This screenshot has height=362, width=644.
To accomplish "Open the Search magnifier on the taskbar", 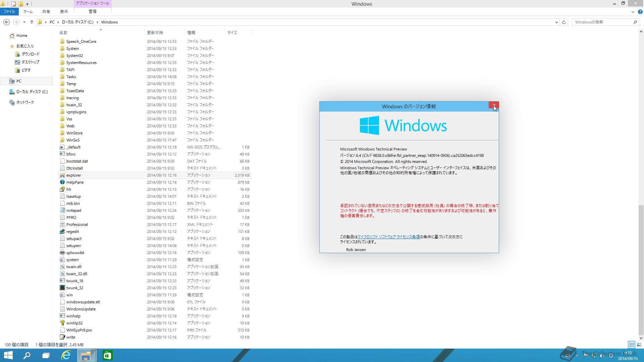I will [26, 355].
